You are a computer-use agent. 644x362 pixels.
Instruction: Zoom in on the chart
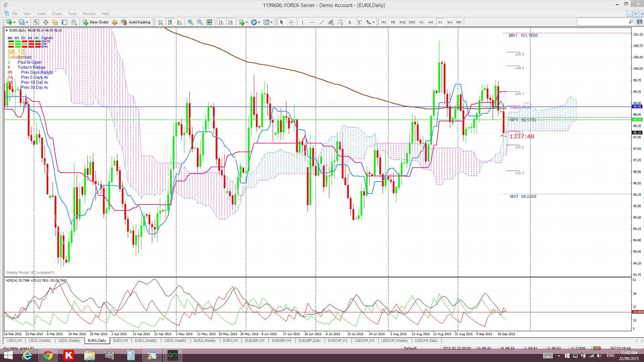tap(191, 22)
